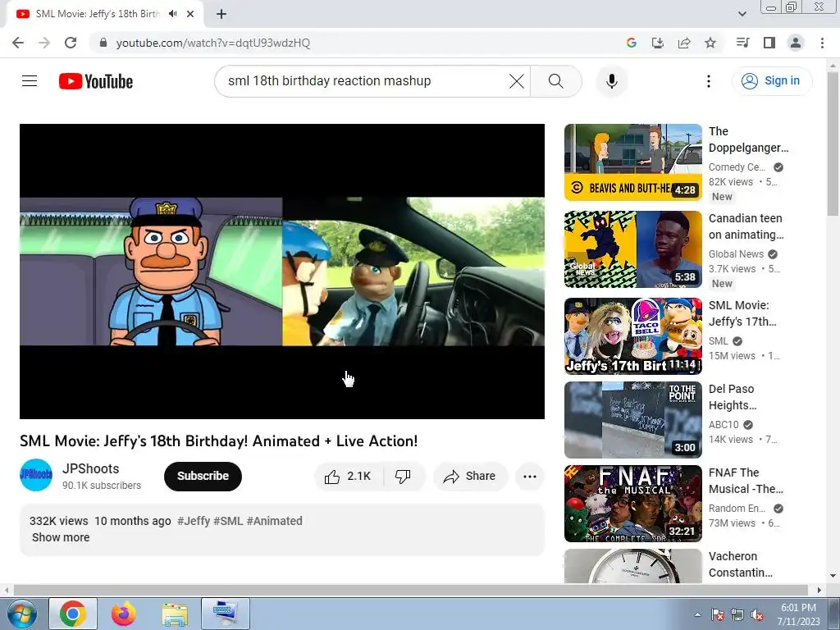Click the muted volume tray icon
This screenshot has width=840, height=630.
pyautogui.click(x=757, y=614)
